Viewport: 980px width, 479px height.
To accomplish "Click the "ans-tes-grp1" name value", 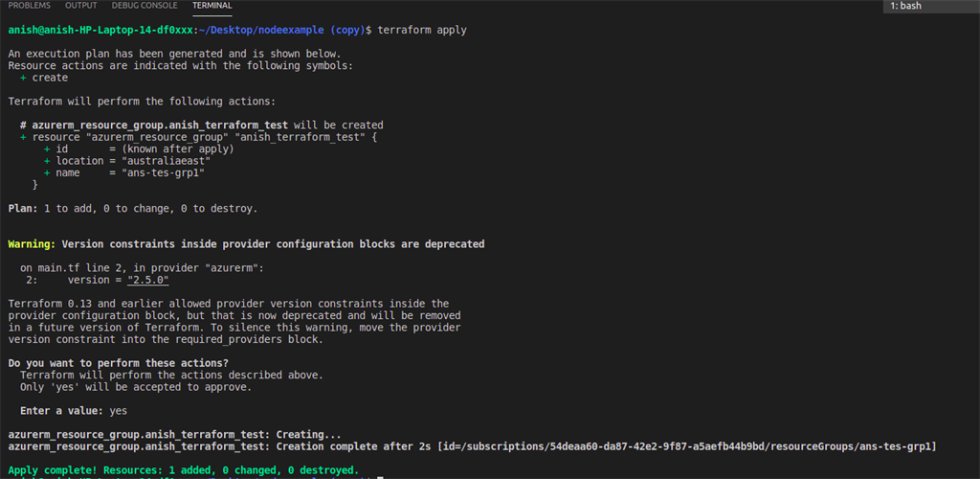I will (x=163, y=173).
